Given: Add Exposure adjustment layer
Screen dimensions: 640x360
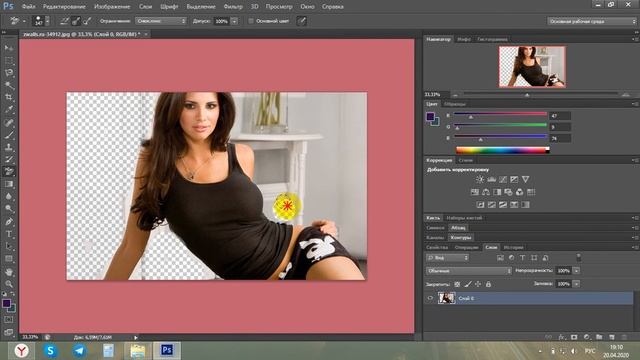Looking at the screenshot, I should point(514,179).
